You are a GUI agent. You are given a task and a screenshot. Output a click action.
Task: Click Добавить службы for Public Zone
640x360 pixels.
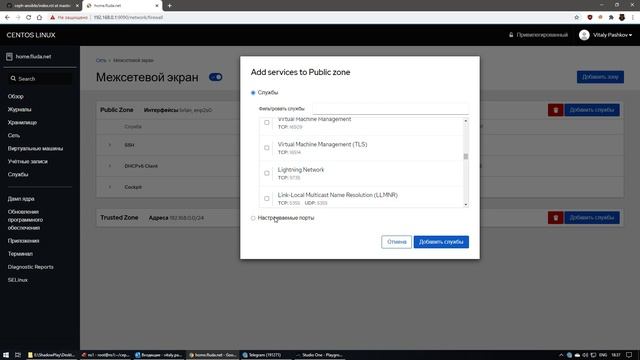point(592,110)
